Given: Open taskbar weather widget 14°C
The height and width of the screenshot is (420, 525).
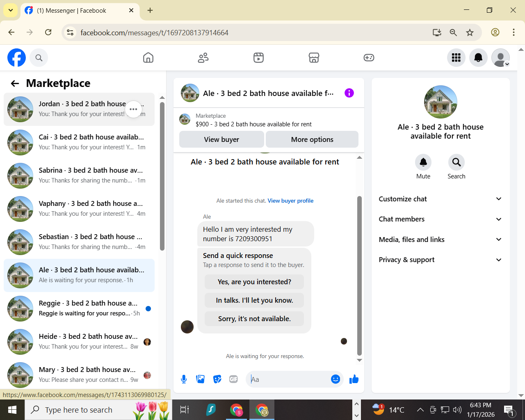Looking at the screenshot, I should [388, 410].
